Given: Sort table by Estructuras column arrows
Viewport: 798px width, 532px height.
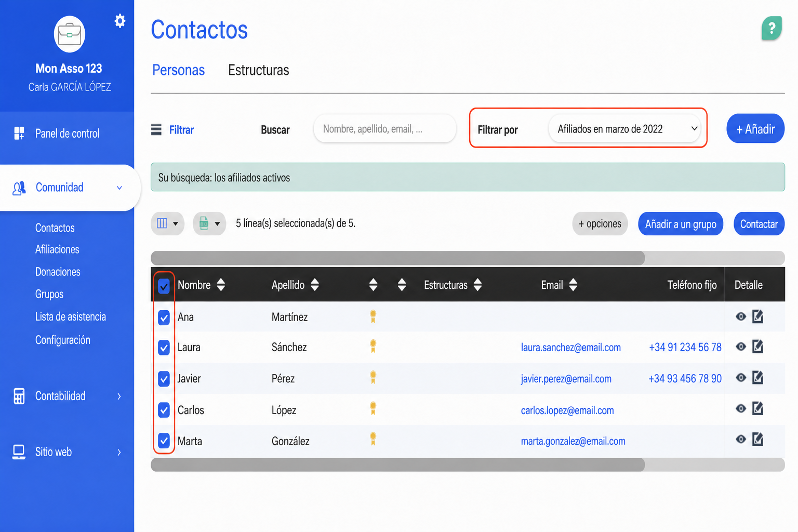Looking at the screenshot, I should [x=478, y=285].
